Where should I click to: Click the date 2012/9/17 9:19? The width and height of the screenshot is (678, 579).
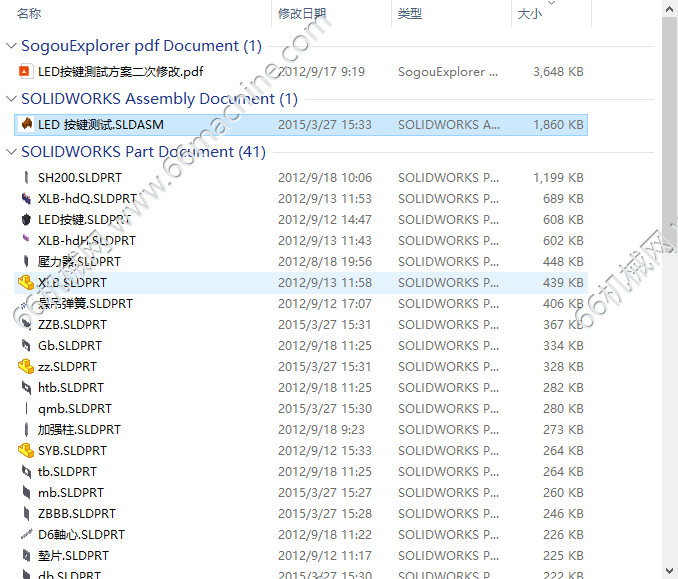(321, 71)
